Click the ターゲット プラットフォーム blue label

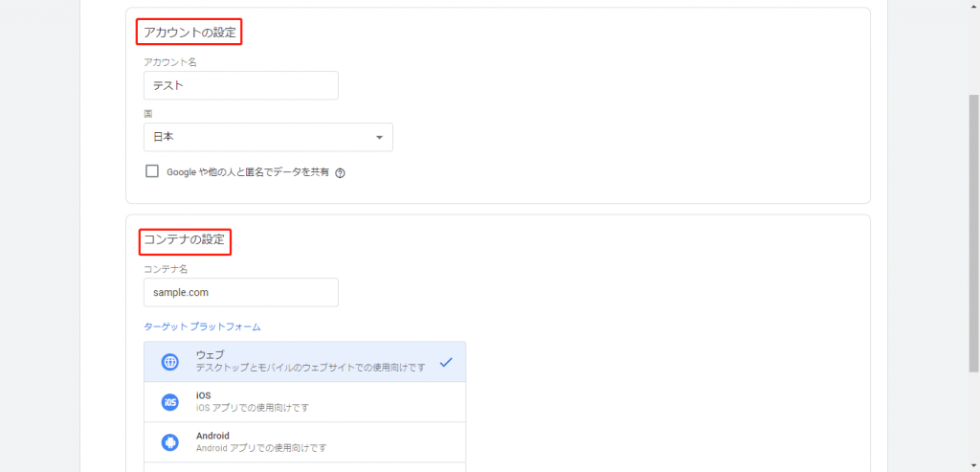203,327
